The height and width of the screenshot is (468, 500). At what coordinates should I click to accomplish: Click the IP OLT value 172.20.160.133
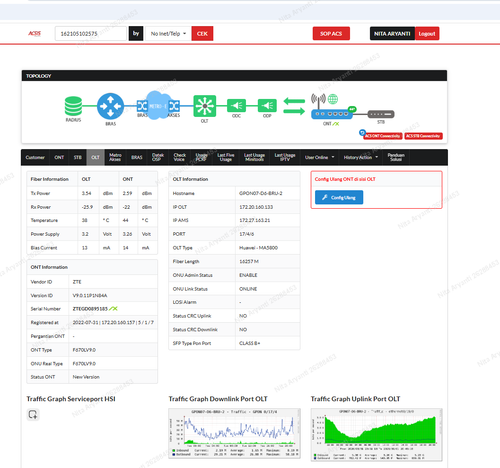(x=256, y=207)
